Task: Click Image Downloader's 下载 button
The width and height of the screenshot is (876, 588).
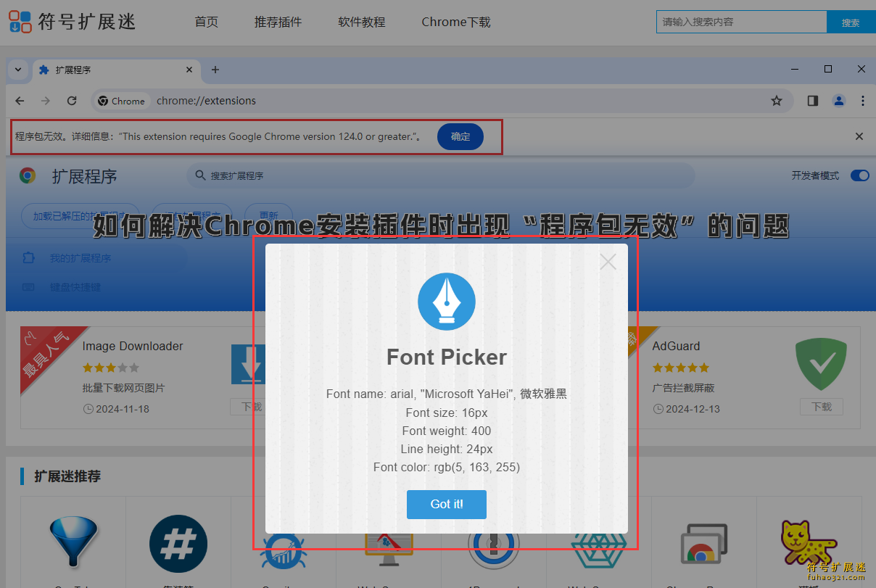Action: (247, 406)
